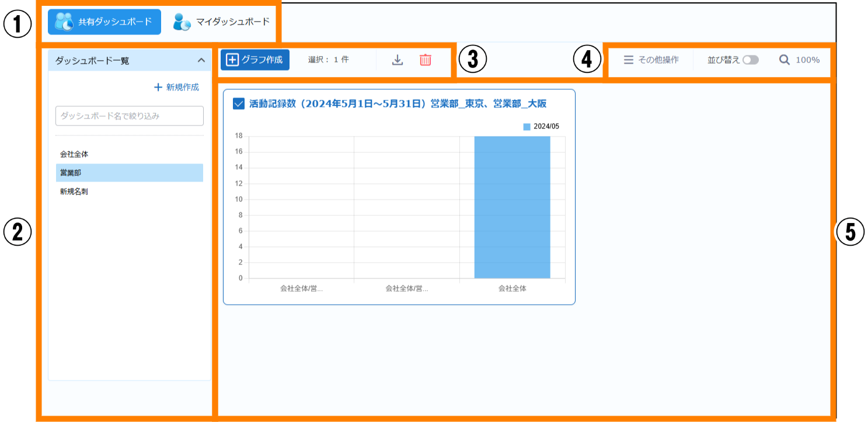Click the ダッシュボード名で絞り込み search field

[129, 116]
